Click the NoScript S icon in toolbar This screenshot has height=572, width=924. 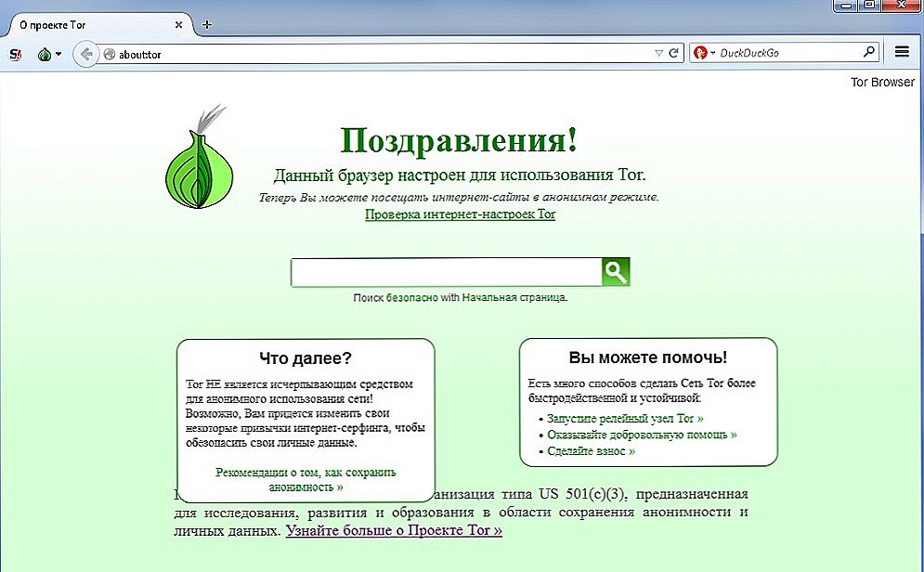(x=16, y=55)
